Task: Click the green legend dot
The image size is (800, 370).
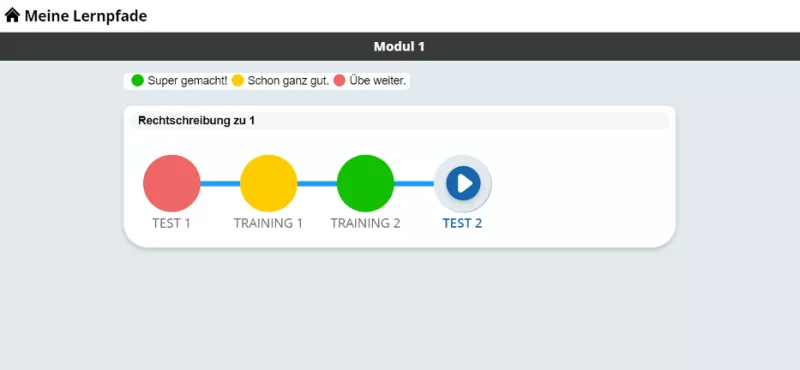Action: tap(138, 81)
